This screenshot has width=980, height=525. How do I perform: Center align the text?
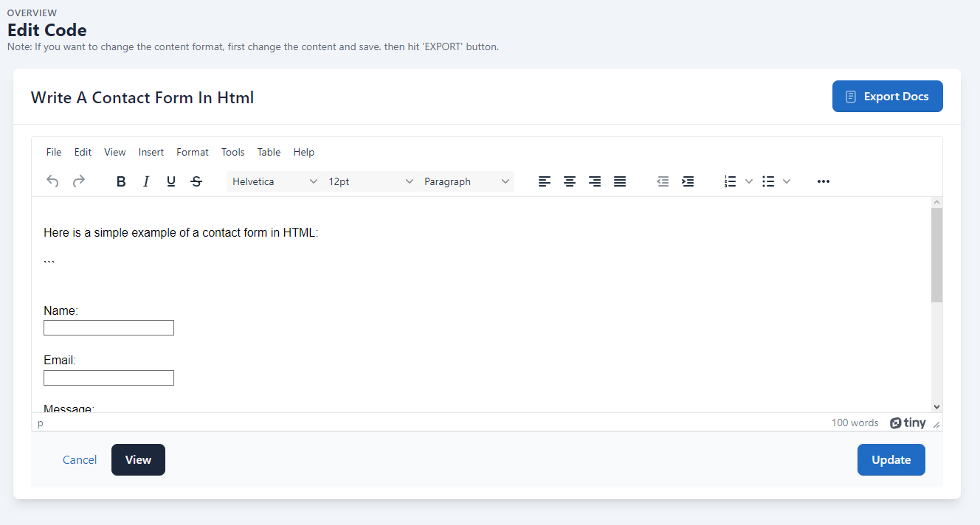(x=570, y=181)
